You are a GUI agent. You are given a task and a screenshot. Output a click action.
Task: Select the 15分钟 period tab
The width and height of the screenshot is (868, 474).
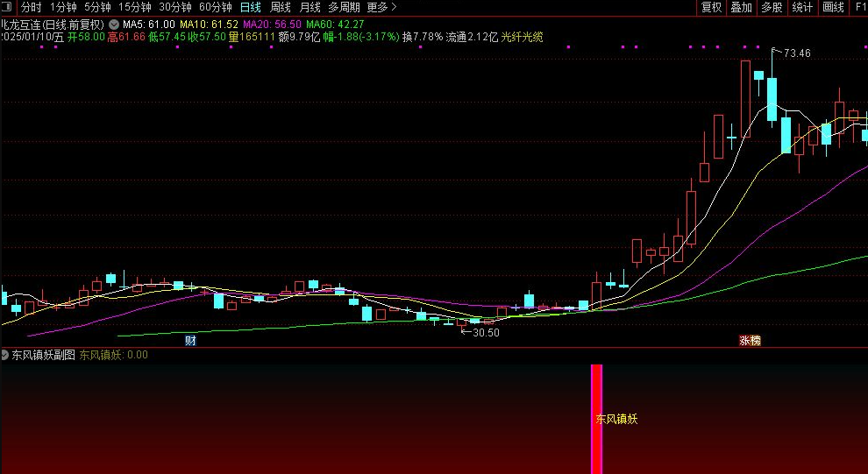tap(135, 7)
